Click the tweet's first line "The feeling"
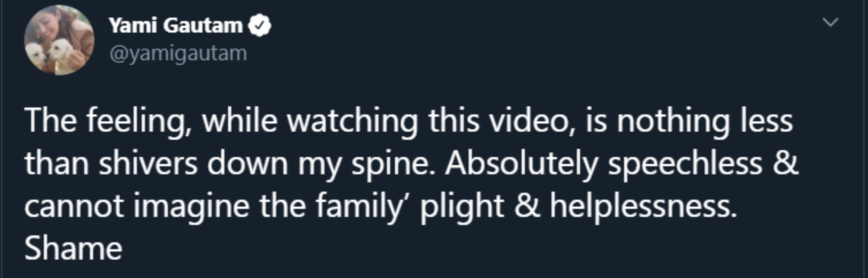The width and height of the screenshot is (868, 278). 104,121
